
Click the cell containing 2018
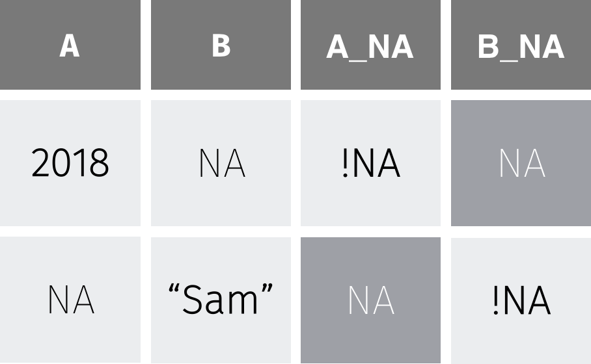coord(70,163)
